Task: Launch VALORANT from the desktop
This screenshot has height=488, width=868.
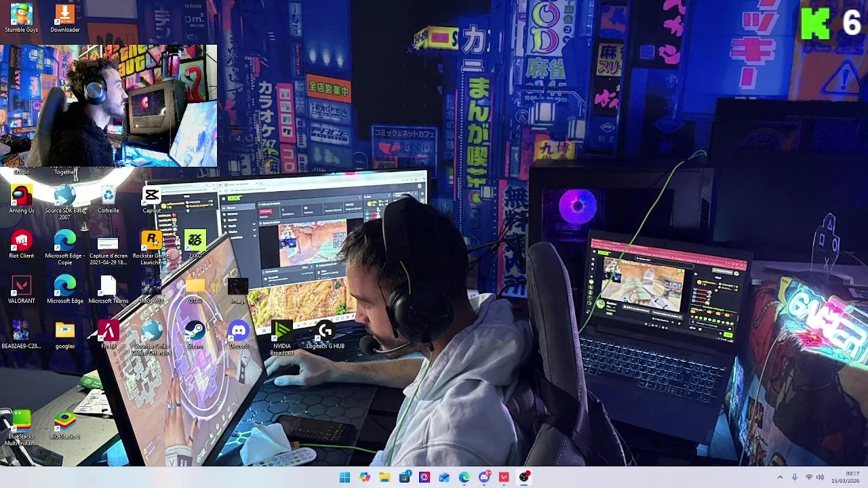Action: tap(22, 290)
